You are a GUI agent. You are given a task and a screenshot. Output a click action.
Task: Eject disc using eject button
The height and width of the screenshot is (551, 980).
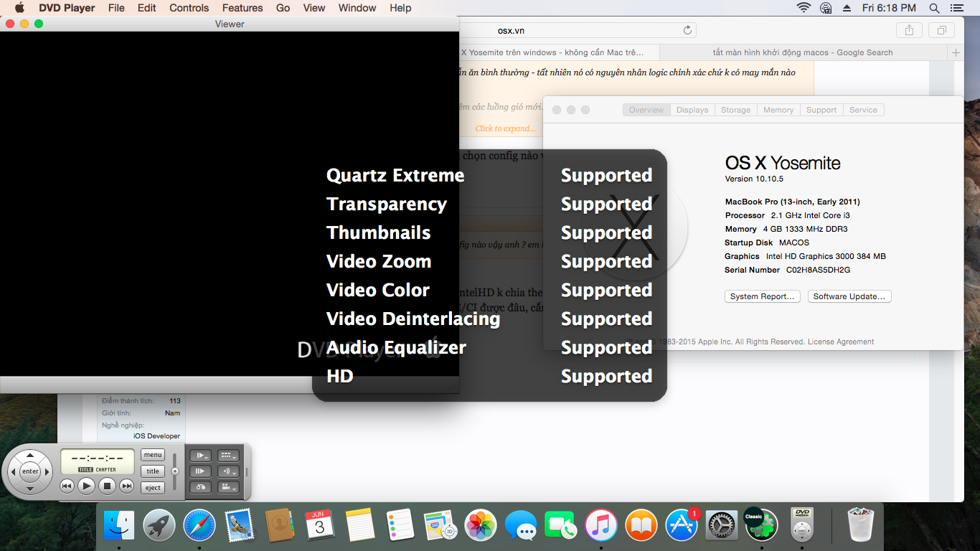click(153, 488)
